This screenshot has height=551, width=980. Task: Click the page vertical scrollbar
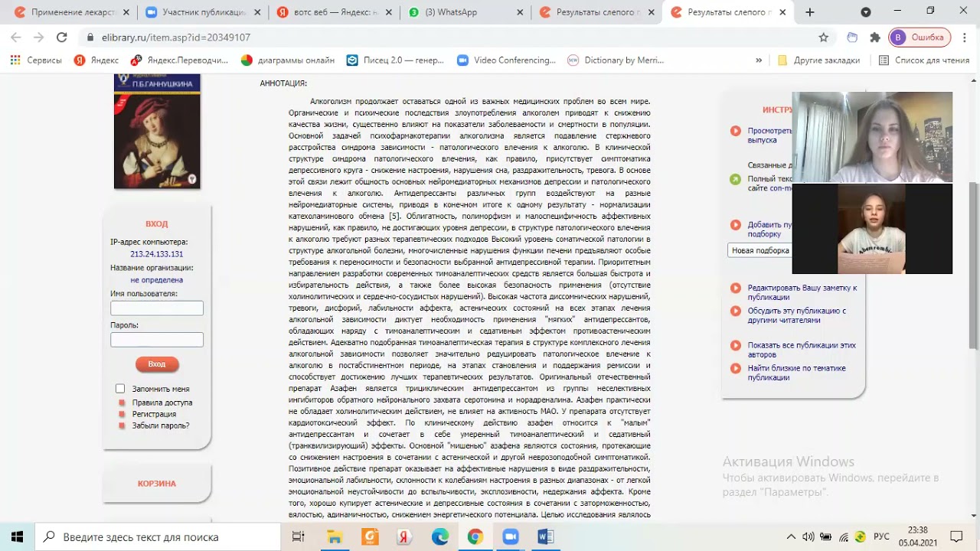point(974,266)
